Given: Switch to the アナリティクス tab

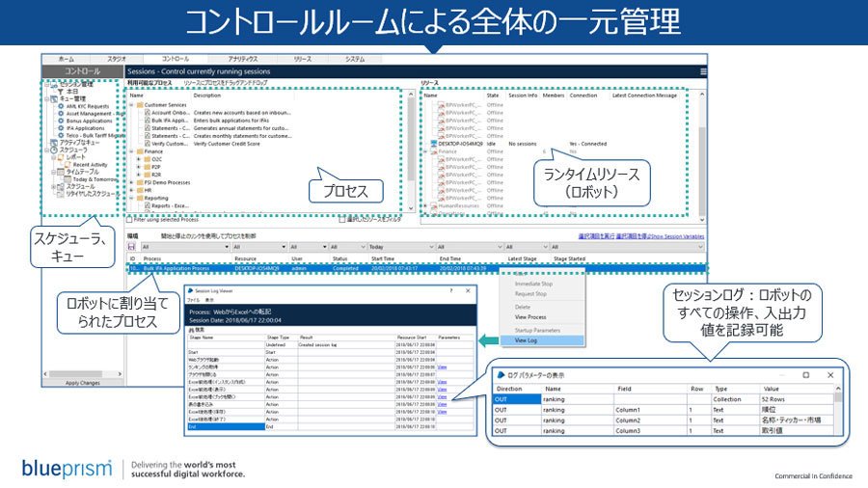Looking at the screenshot, I should pyautogui.click(x=242, y=59).
